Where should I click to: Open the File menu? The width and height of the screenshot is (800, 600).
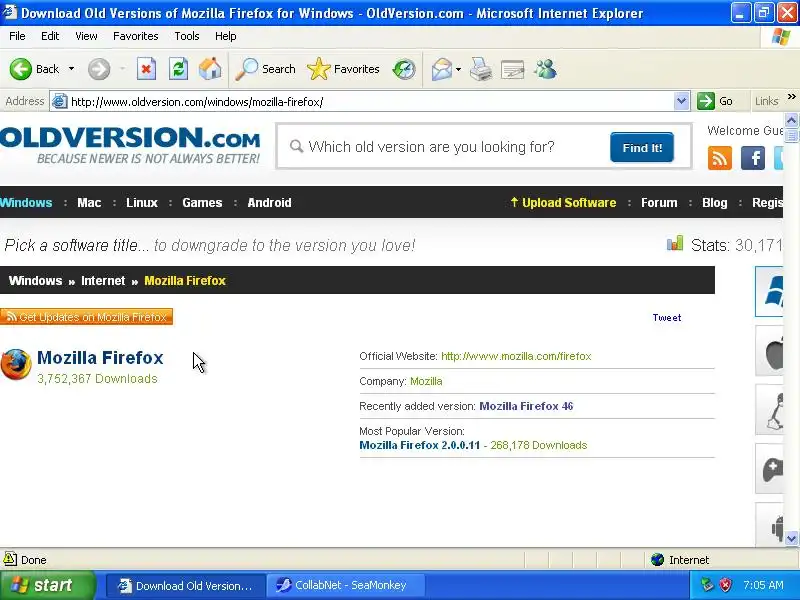(17, 36)
